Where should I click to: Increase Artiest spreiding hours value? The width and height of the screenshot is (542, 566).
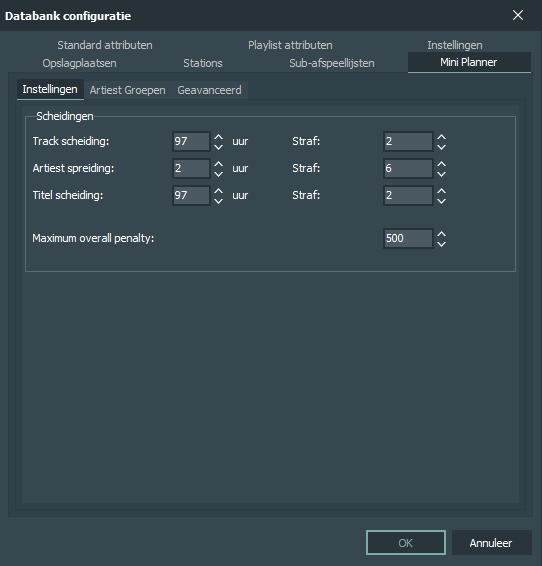pos(218,164)
